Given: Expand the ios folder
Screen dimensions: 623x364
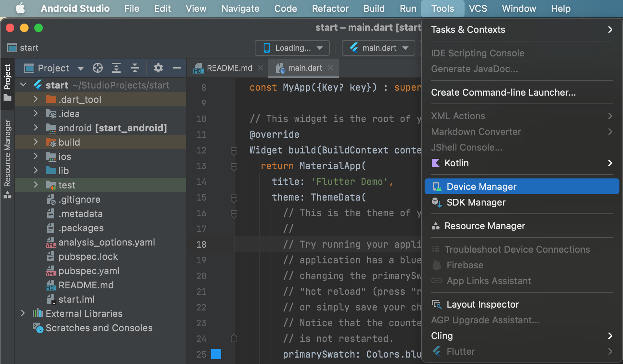Looking at the screenshot, I should point(36,156).
